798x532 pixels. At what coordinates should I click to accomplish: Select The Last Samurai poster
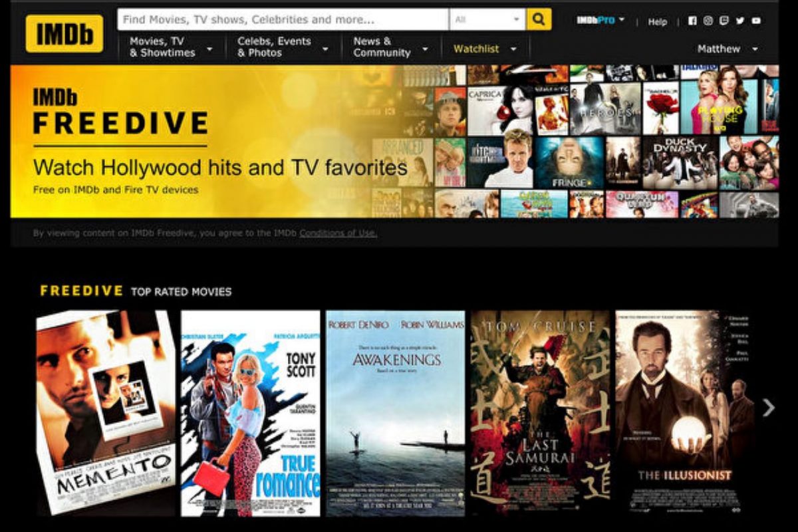coord(540,412)
